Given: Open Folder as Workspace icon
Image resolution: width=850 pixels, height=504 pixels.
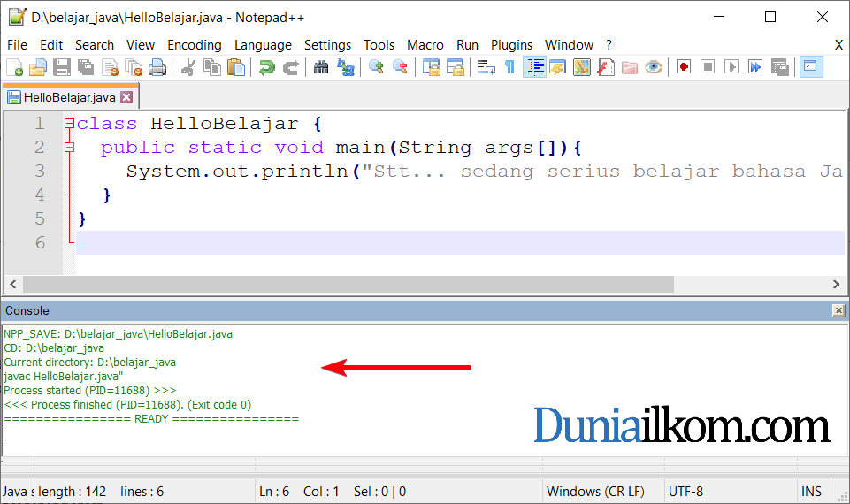Looking at the screenshot, I should point(630,67).
